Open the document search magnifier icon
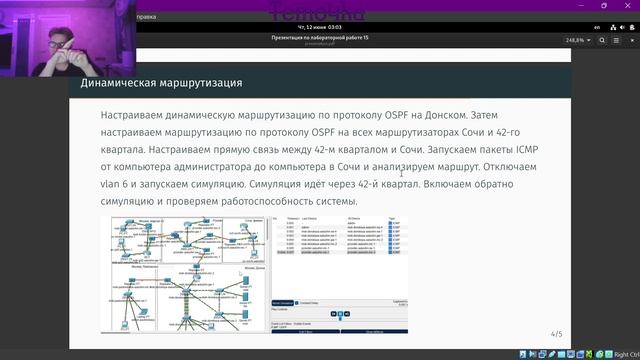Viewport: 640px width, 360px height. pos(602,40)
